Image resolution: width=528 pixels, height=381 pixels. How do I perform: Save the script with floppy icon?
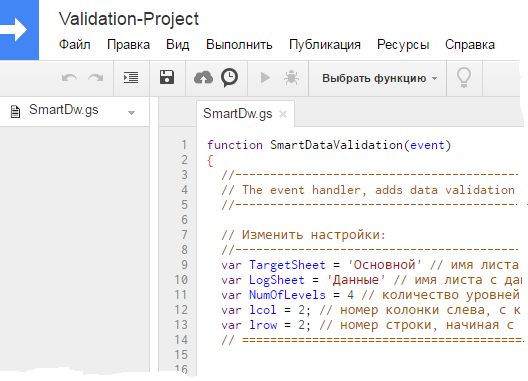167,77
